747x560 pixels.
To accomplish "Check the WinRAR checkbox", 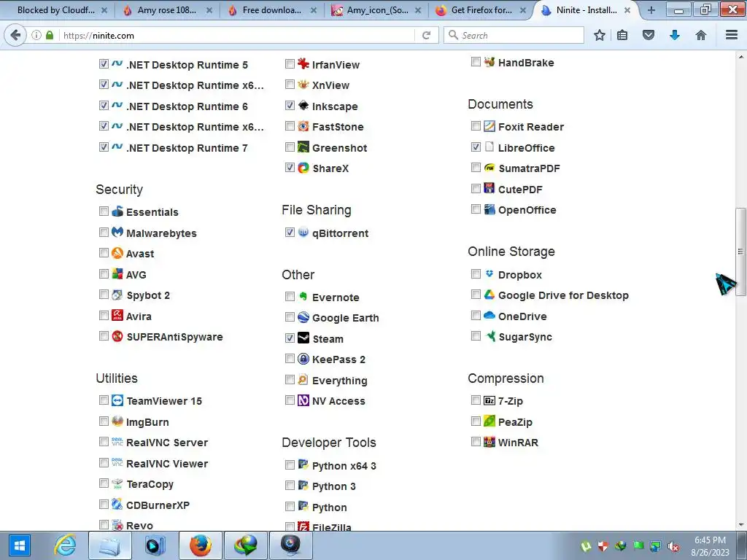I will (476, 441).
